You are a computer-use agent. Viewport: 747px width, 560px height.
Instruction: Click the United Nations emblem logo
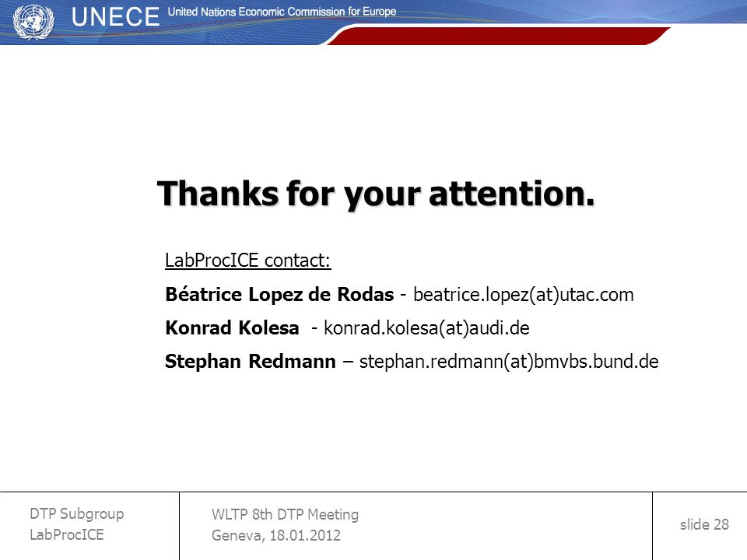point(33,21)
